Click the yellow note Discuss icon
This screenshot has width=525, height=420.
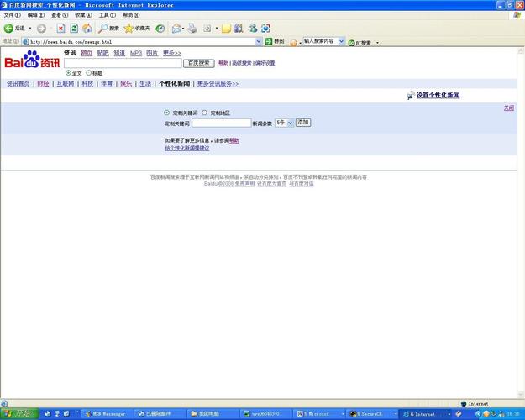click(226, 29)
